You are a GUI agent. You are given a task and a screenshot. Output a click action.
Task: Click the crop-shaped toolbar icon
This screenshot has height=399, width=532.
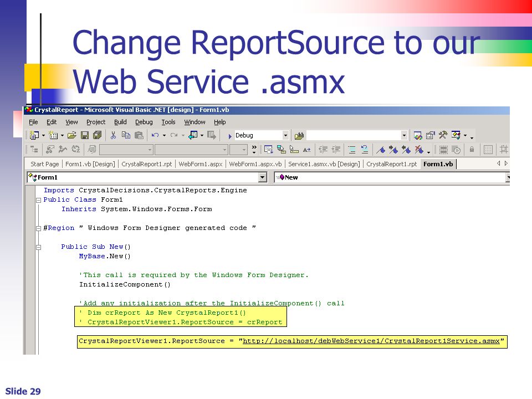pyautogui.click(x=504, y=149)
